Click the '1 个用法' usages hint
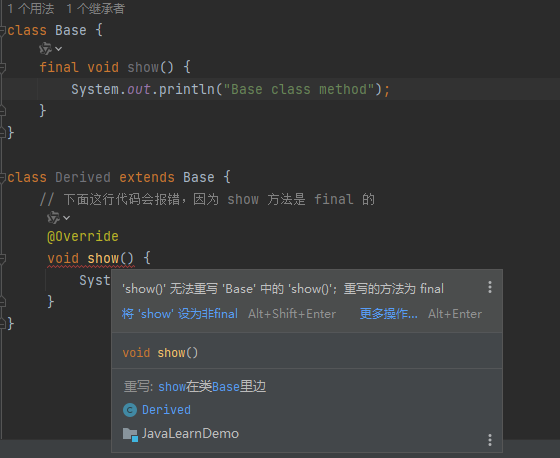The width and height of the screenshot is (560, 458). pyautogui.click(x=31, y=9)
